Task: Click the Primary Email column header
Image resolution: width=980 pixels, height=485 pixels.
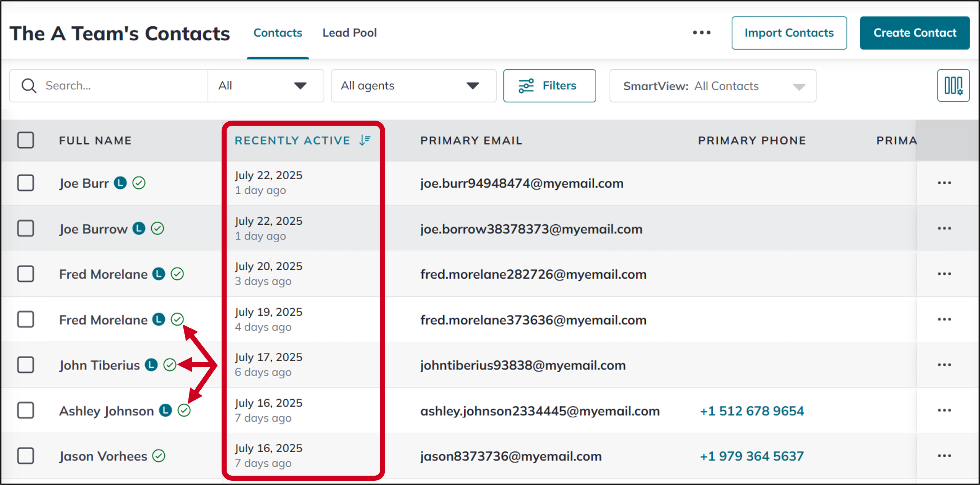Action: click(x=471, y=141)
